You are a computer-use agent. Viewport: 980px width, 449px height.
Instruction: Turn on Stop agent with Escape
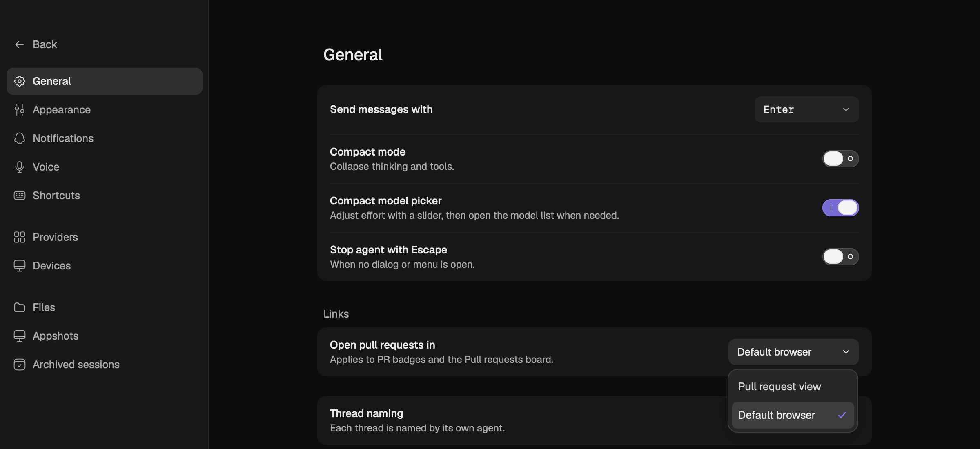[840, 257]
